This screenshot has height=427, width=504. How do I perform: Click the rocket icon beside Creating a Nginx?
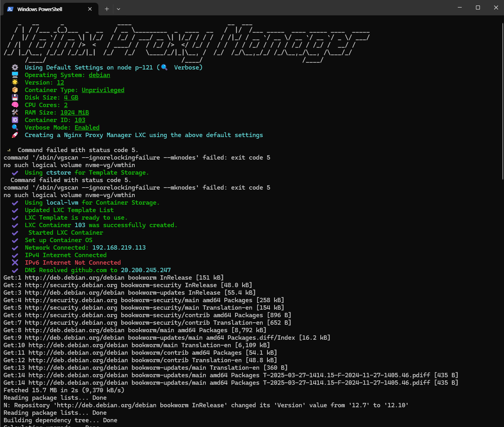15,135
